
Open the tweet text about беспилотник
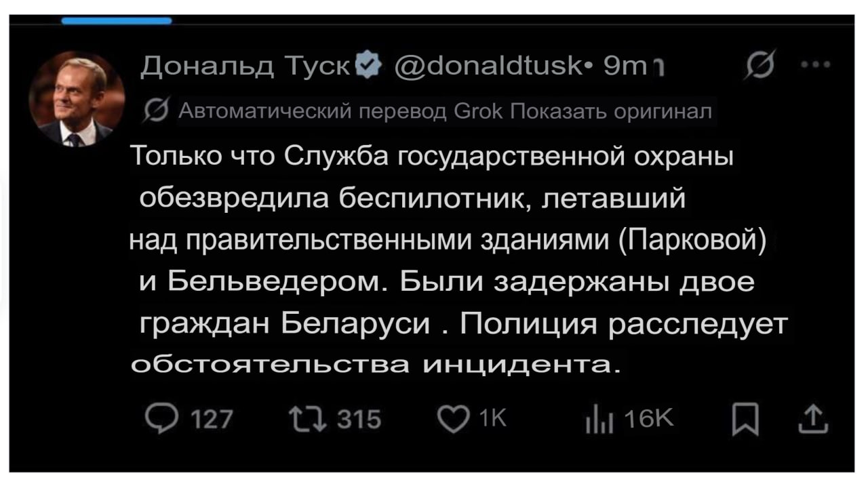click(458, 260)
